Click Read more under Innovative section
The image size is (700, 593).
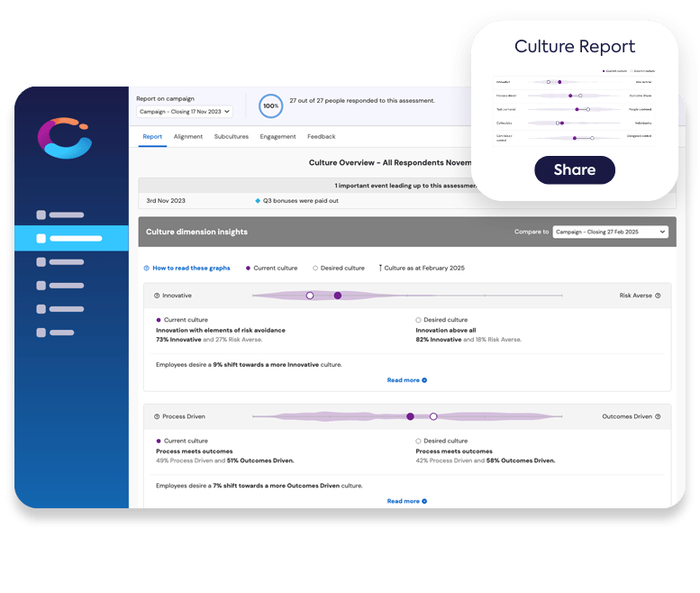406,380
